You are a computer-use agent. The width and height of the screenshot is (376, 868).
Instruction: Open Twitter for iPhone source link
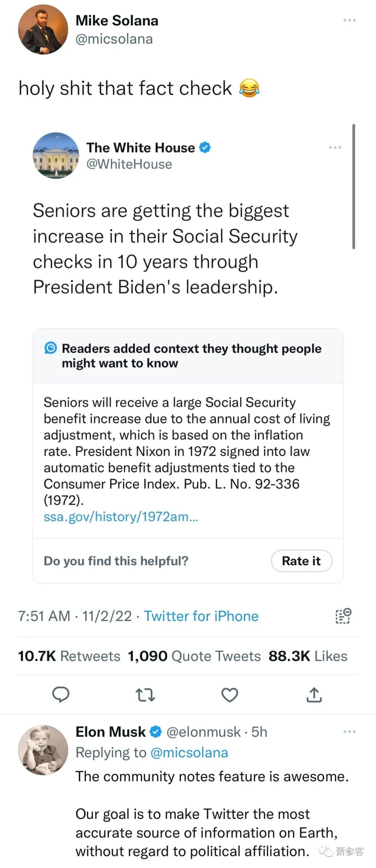pos(201,616)
